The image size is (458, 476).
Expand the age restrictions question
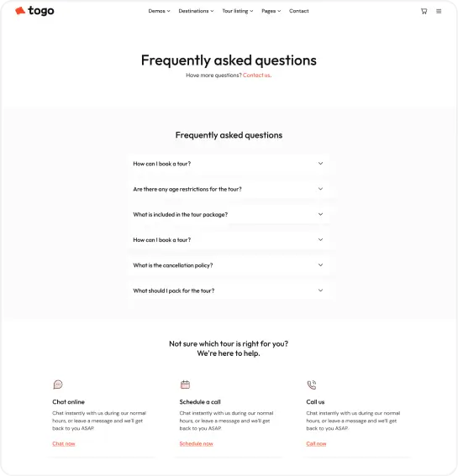(x=229, y=189)
